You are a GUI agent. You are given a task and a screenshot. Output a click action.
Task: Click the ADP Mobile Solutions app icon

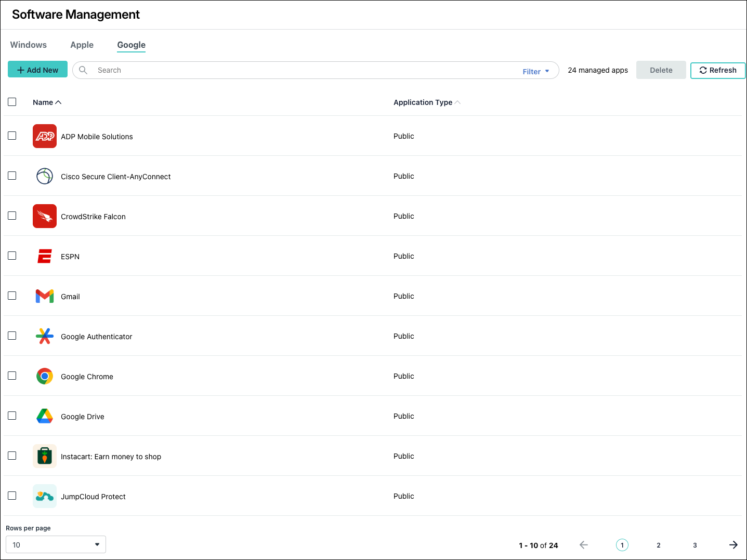pos(45,136)
